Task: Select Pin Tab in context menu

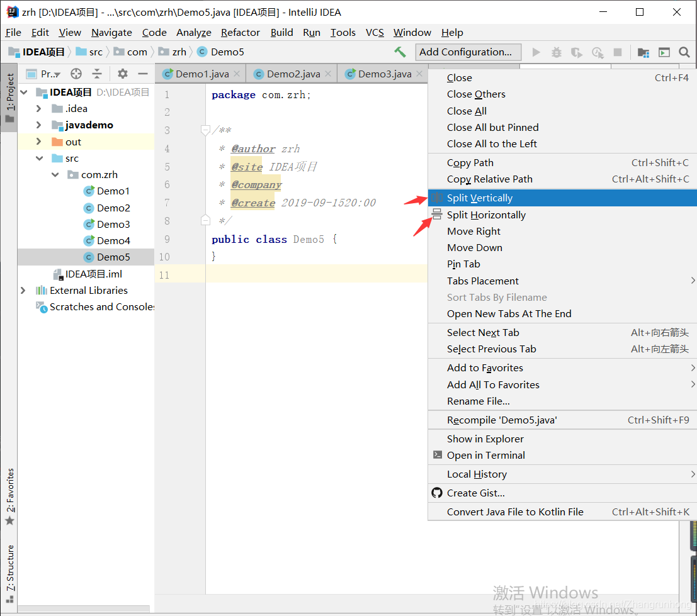Action: click(x=562, y=264)
